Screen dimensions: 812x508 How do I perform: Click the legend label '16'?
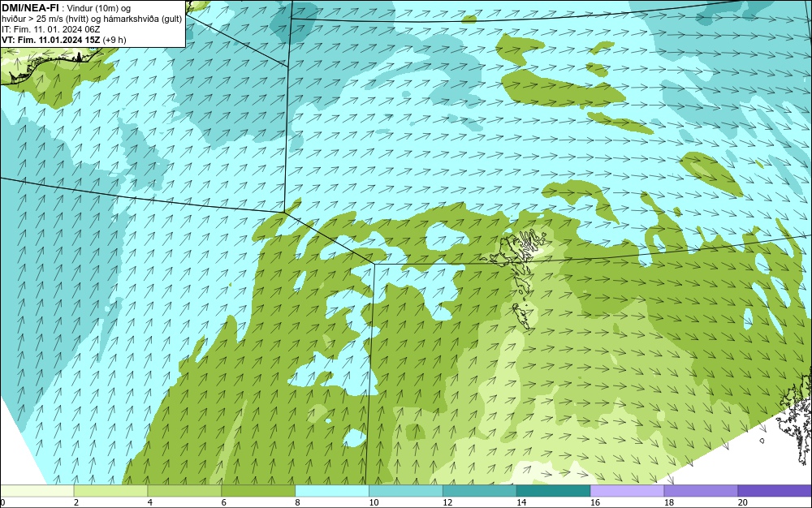click(x=595, y=502)
